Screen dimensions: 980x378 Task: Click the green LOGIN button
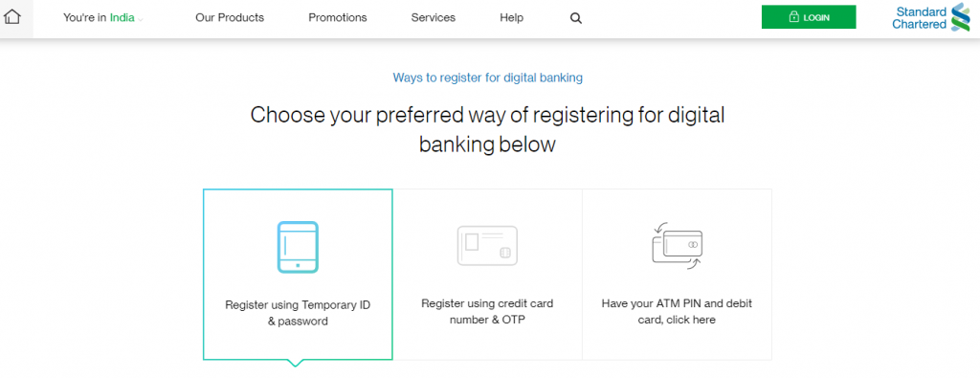tap(809, 17)
